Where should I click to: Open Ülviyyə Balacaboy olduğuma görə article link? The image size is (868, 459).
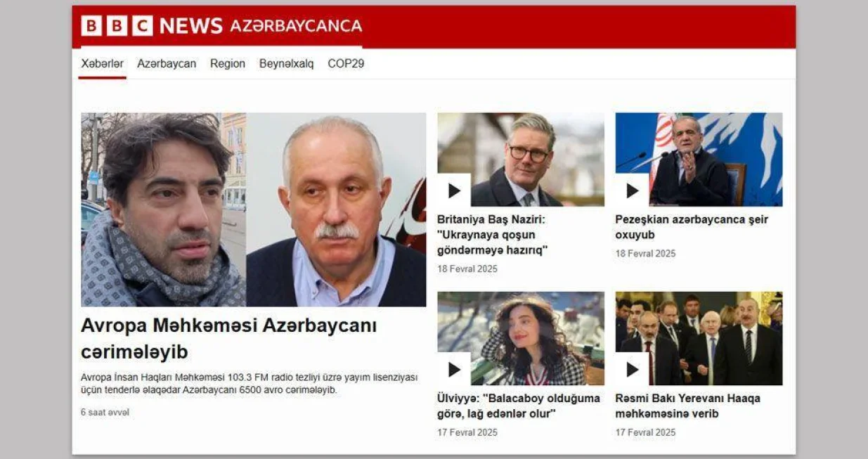pos(519,406)
